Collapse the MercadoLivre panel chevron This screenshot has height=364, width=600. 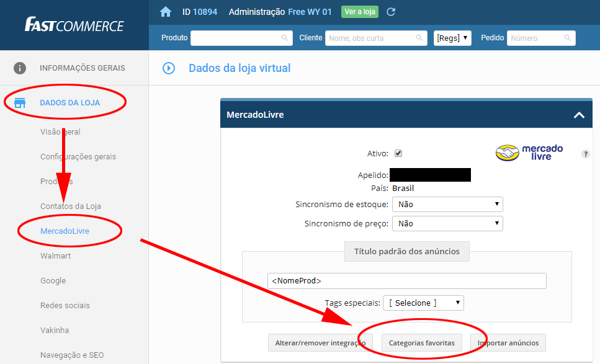coord(579,115)
